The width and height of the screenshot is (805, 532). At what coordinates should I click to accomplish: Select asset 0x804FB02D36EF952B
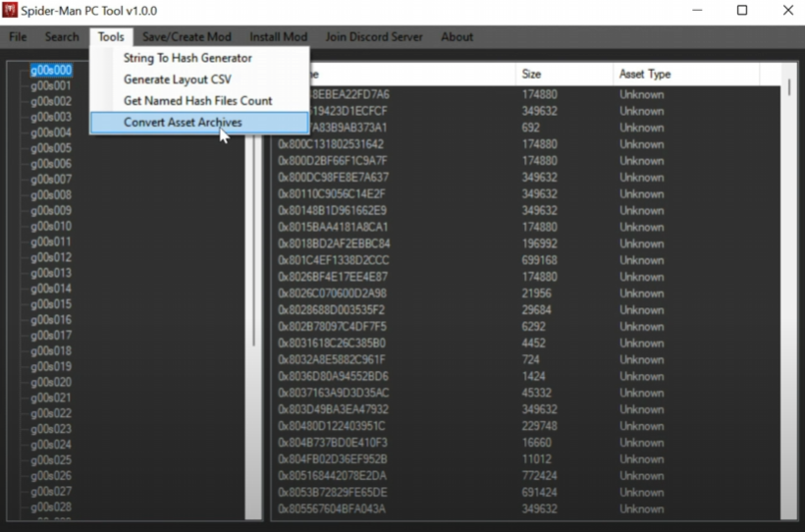(333, 459)
